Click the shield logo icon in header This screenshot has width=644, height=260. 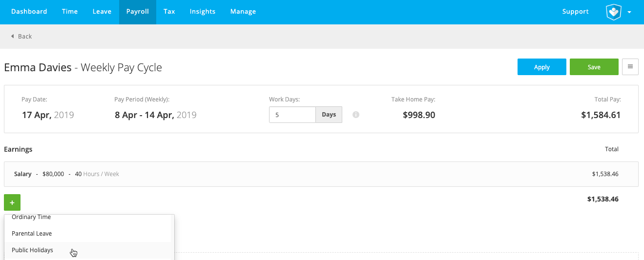[613, 12]
